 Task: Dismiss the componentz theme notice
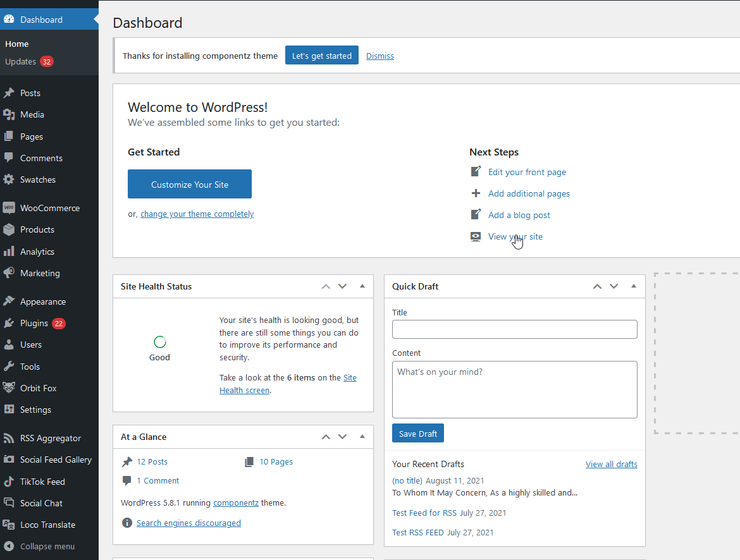click(x=380, y=56)
